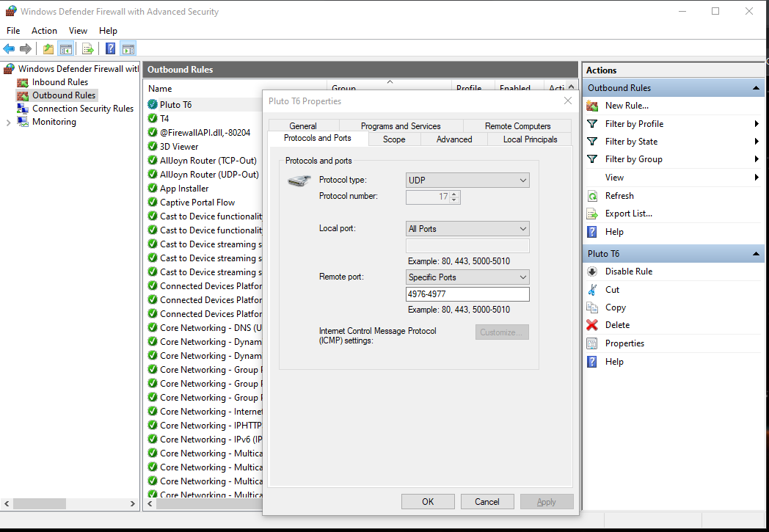The image size is (769, 532).
Task: Click the remote port field containing 4976-4977
Action: (x=467, y=294)
